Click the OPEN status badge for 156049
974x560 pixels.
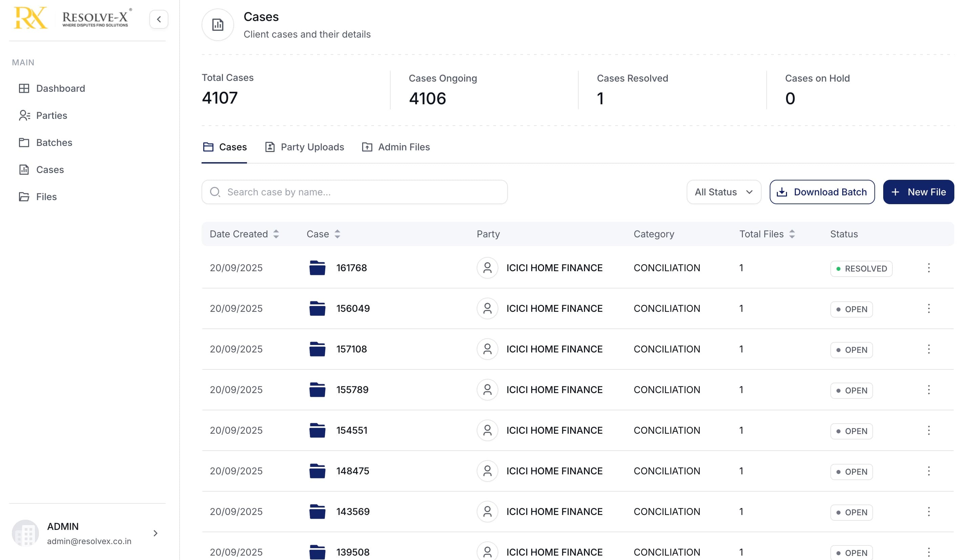point(851,309)
